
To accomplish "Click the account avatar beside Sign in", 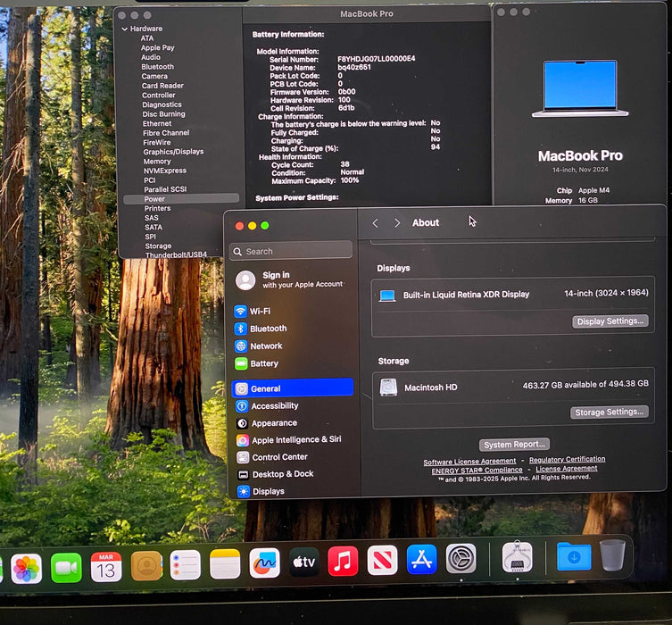I will tap(245, 280).
